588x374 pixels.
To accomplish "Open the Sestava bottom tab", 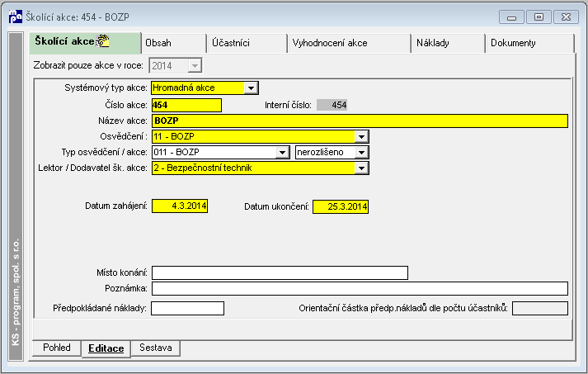I will pos(156,348).
